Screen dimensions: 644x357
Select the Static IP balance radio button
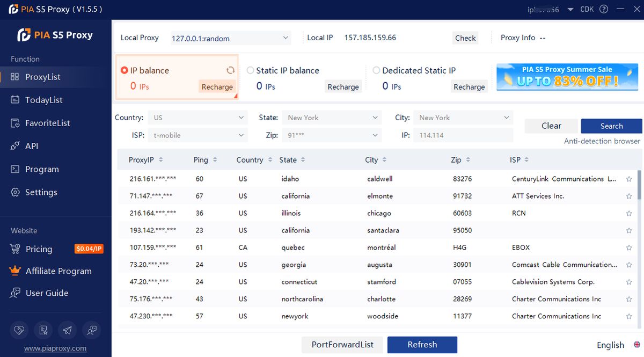pyautogui.click(x=250, y=70)
